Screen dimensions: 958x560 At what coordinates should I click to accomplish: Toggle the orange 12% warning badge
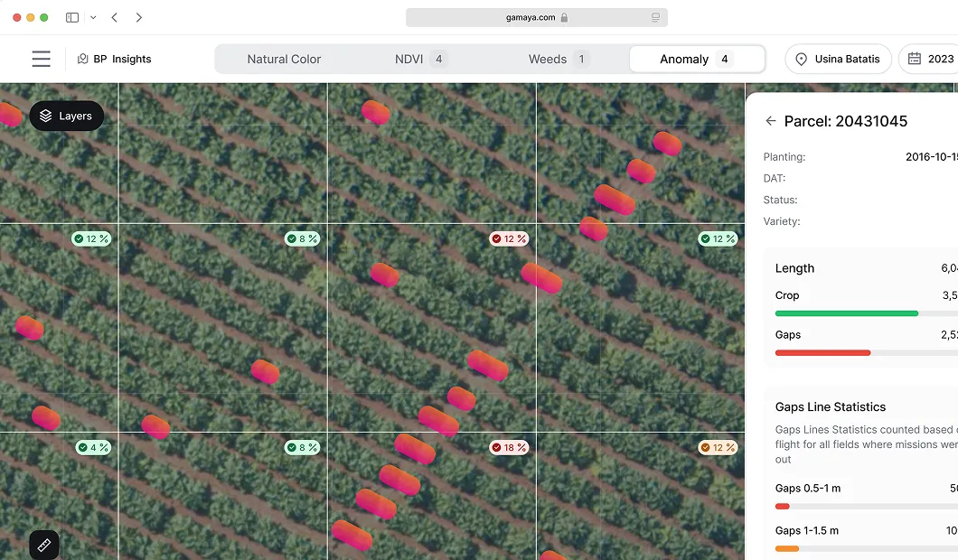(718, 447)
